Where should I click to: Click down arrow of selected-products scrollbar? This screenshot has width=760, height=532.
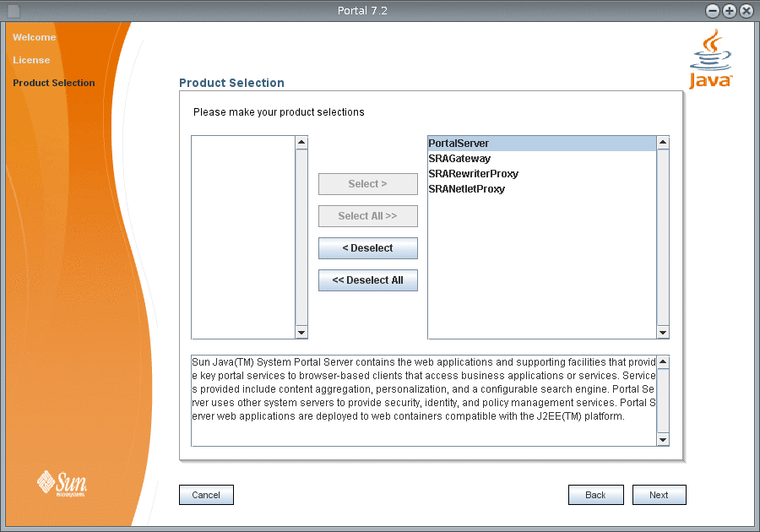[663, 333]
